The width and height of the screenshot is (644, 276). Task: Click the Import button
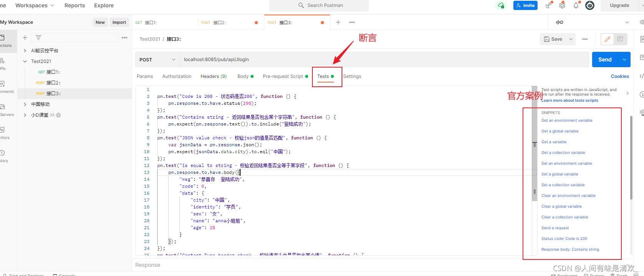[x=119, y=22]
